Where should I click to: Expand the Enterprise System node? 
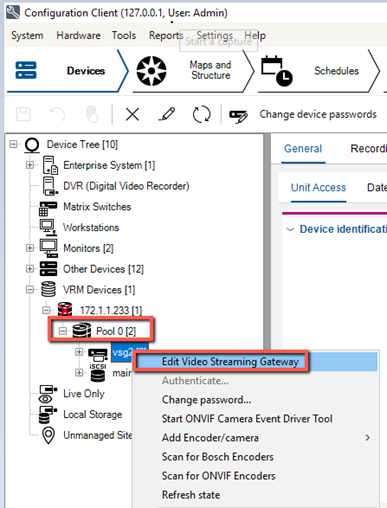[x=30, y=165]
